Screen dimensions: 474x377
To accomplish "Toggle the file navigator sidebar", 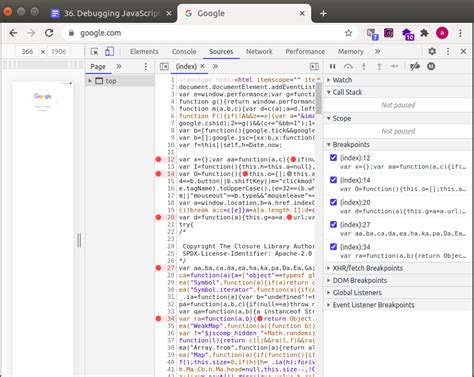I will (x=164, y=67).
